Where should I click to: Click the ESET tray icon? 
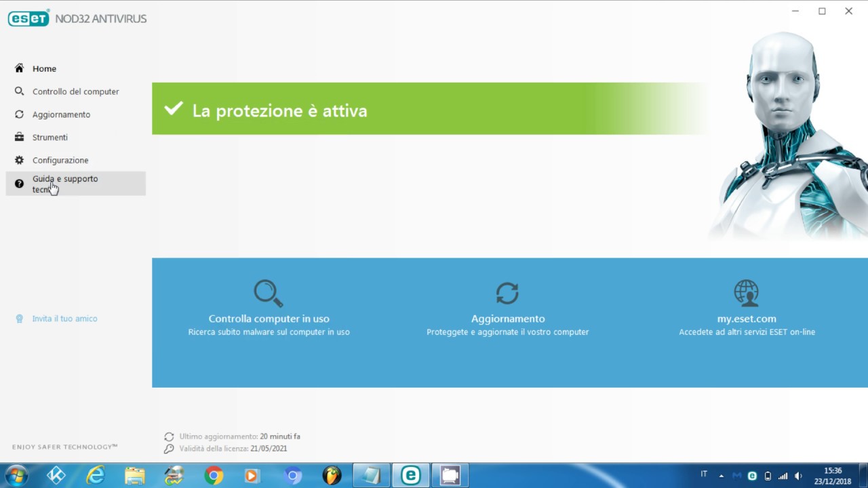752,476
